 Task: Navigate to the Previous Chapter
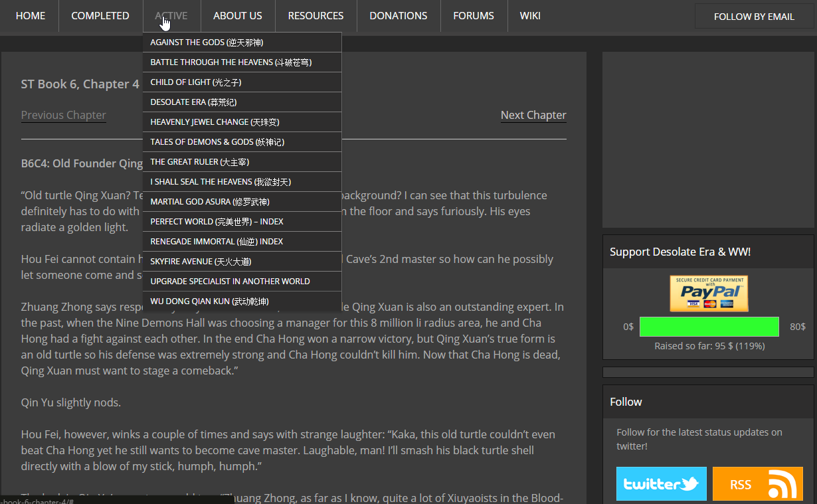click(x=64, y=115)
